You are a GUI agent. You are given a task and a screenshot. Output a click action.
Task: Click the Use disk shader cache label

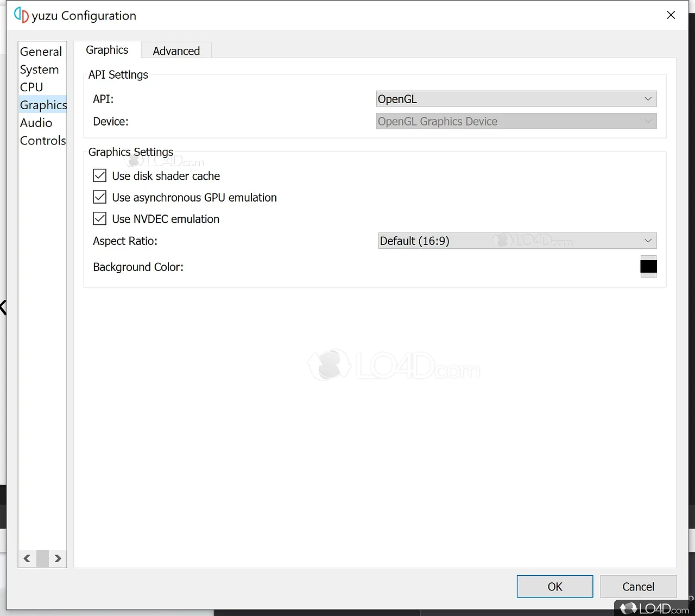pos(166,176)
